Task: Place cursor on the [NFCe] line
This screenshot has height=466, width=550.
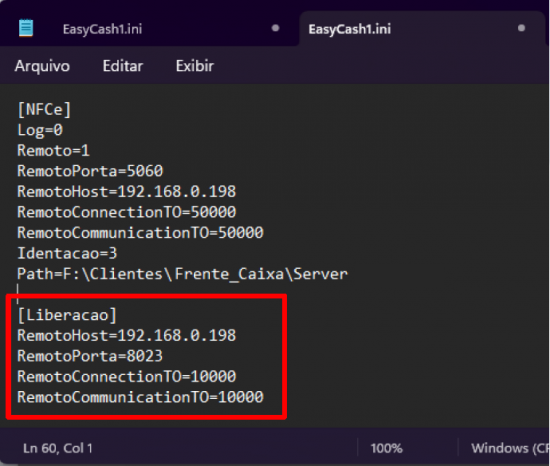Action: point(44,110)
